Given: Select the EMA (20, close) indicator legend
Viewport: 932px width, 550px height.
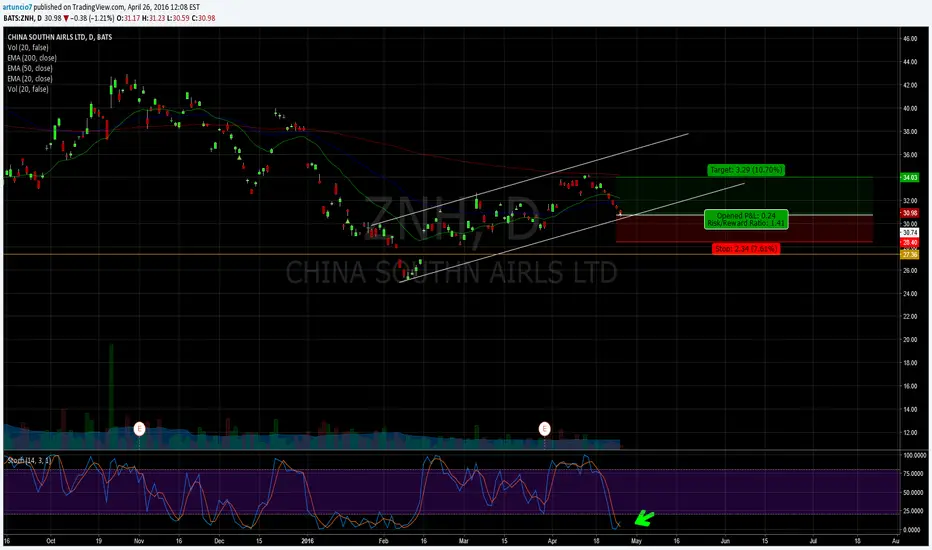Looking at the screenshot, I should (x=30, y=78).
